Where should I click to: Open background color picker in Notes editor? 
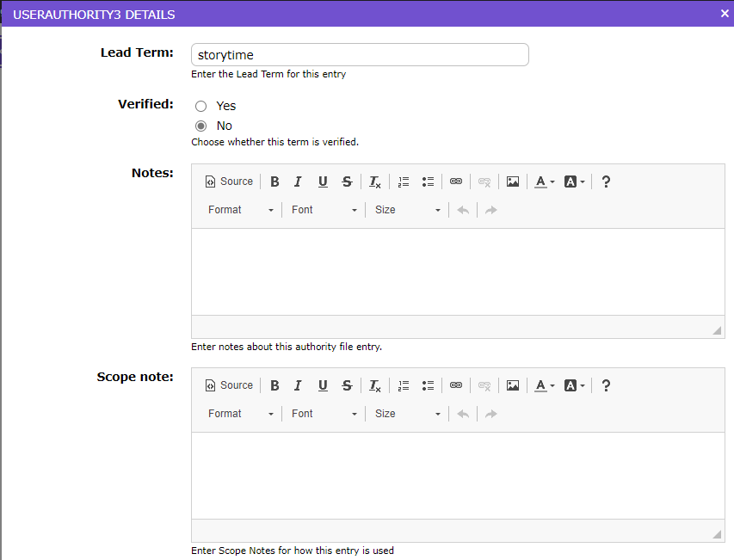coord(574,182)
